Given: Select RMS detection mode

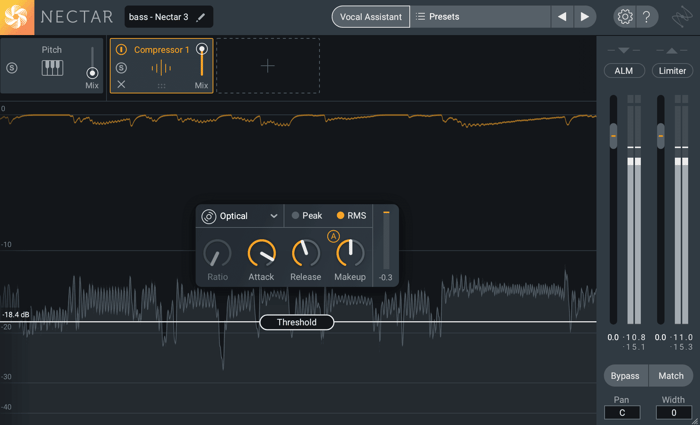Looking at the screenshot, I should click(x=352, y=216).
